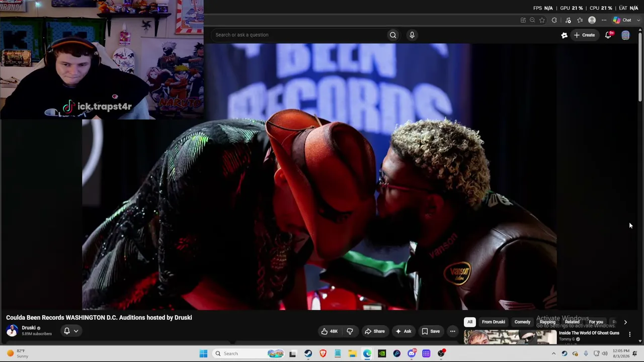Click the sparkle icon beside Create

coord(564,35)
